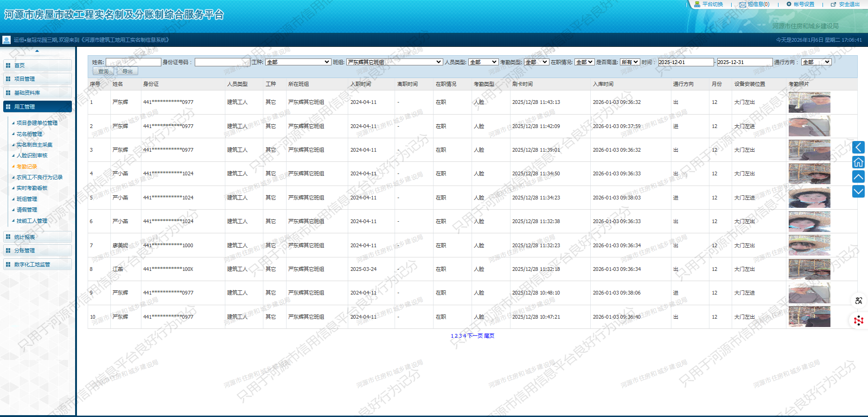
Task: Open 帐号设置 gear icon in header
Action: pyautogui.click(x=789, y=4)
